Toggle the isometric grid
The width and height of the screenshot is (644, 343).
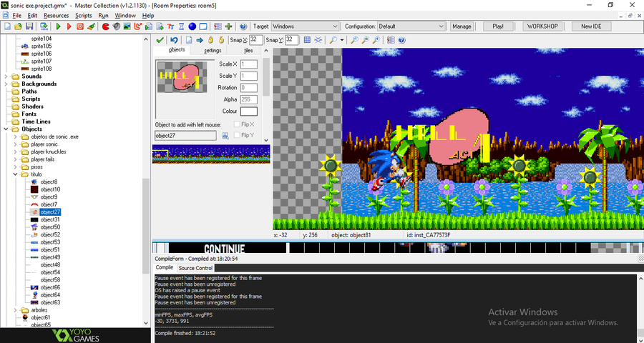pyautogui.click(x=318, y=40)
